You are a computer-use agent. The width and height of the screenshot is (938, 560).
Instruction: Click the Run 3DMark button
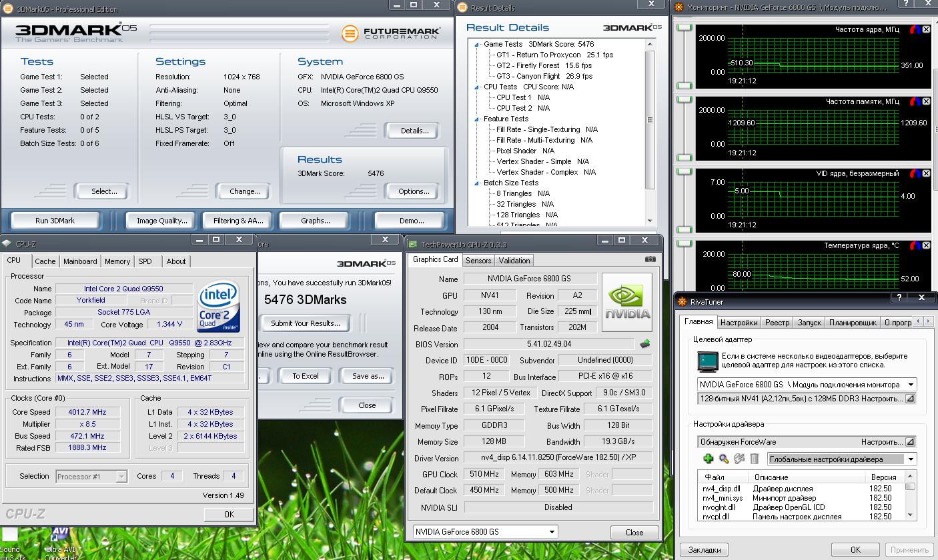[55, 221]
